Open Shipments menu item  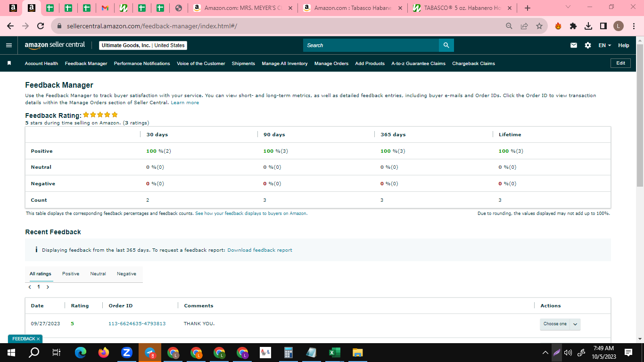(243, 63)
